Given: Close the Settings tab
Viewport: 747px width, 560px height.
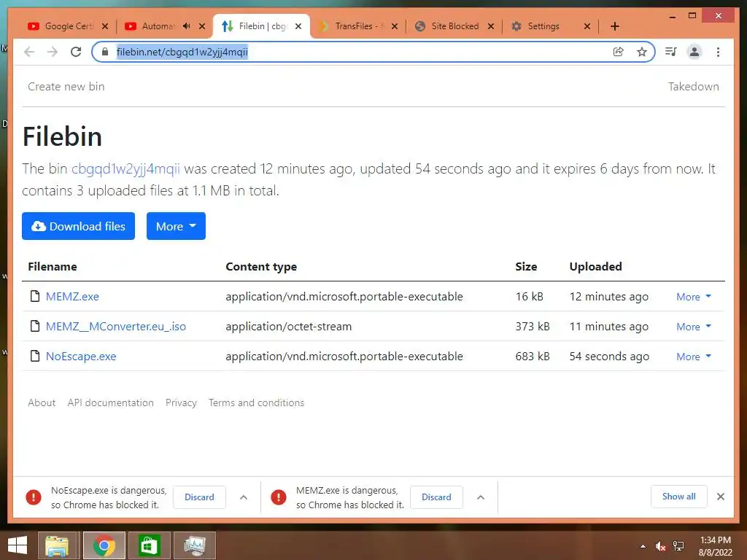Looking at the screenshot, I should click(587, 26).
